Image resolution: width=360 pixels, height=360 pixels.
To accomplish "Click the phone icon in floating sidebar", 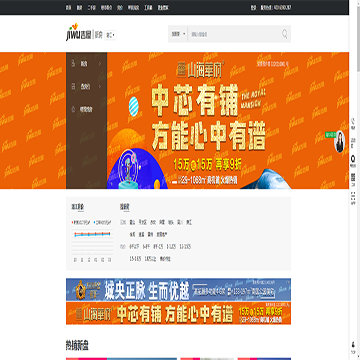I will [353, 121].
